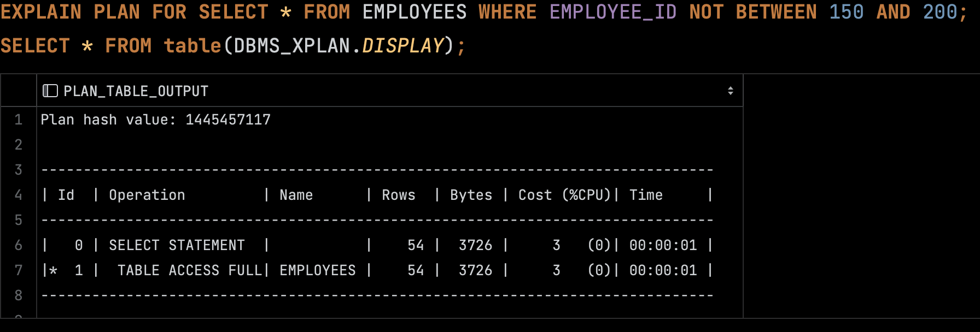
Task: Click the WHERE keyword in the query
Action: point(507,12)
